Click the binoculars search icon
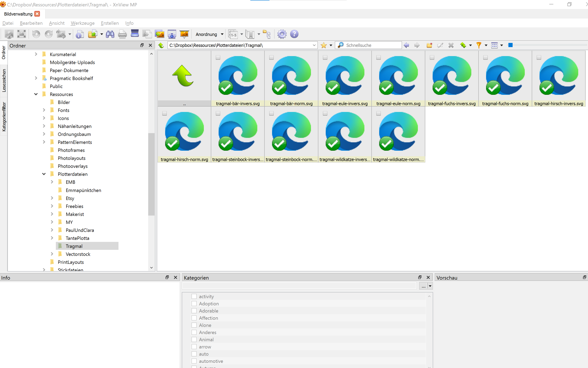This screenshot has height=368, width=588. (110, 34)
